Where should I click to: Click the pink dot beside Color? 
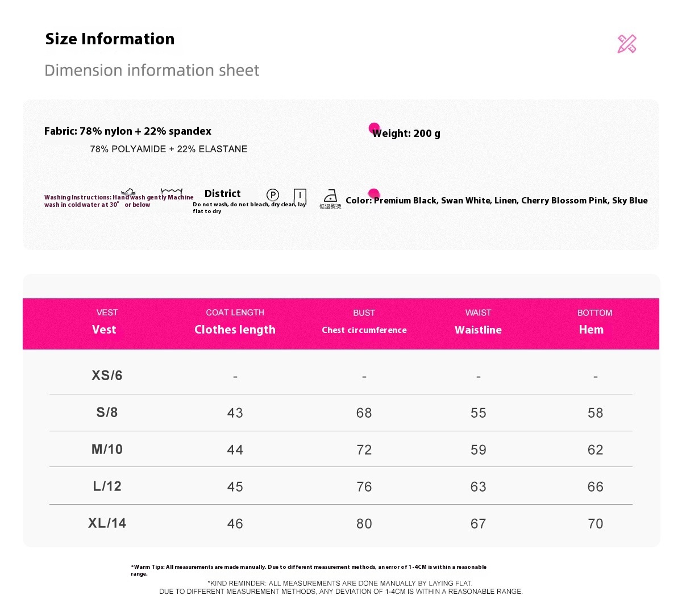click(373, 194)
